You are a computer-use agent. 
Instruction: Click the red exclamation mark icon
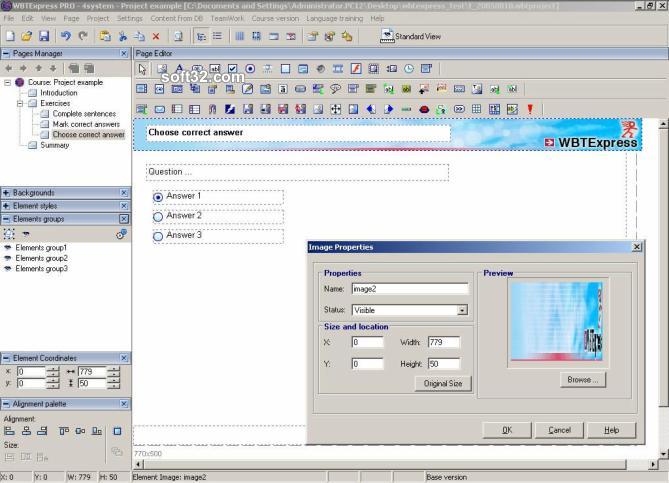point(529,108)
